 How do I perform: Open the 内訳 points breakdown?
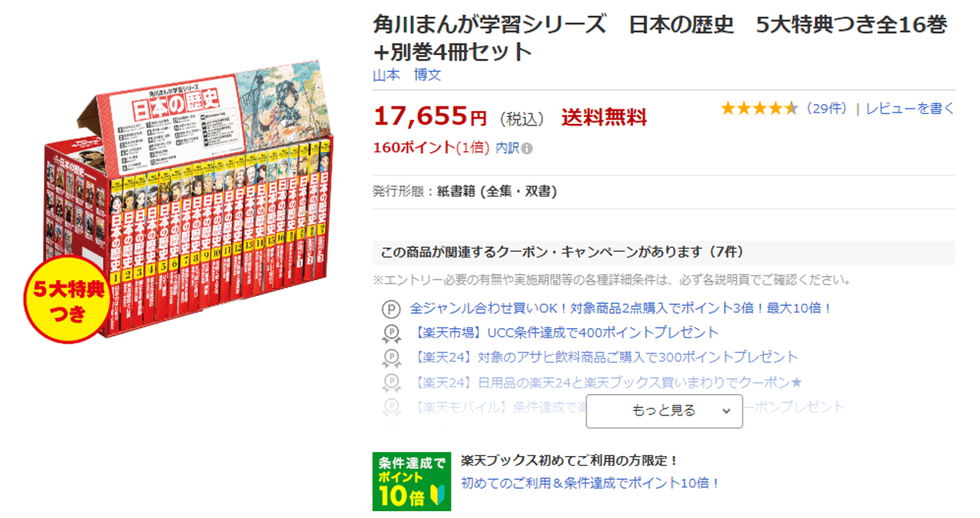click(507, 148)
